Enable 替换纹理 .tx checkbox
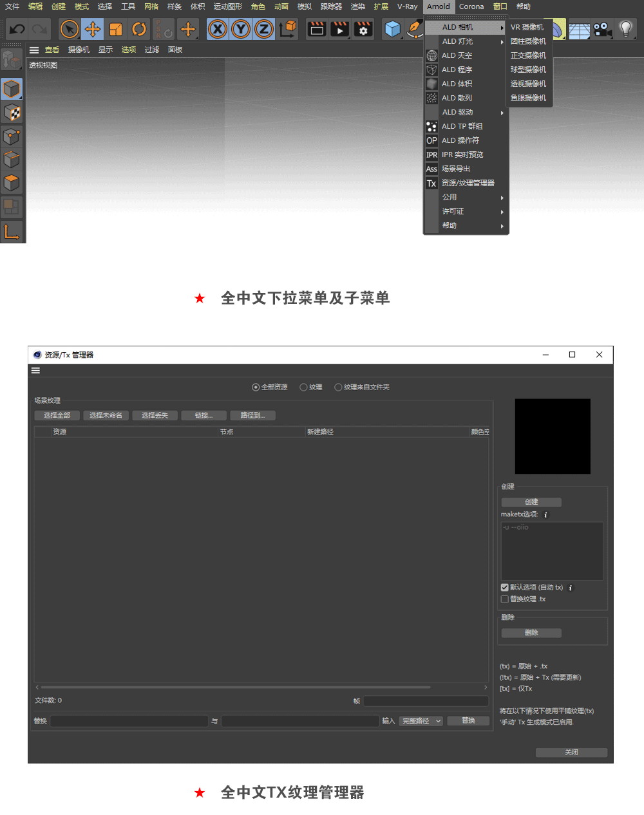Viewport: 644px width, 815px height. pyautogui.click(x=505, y=599)
